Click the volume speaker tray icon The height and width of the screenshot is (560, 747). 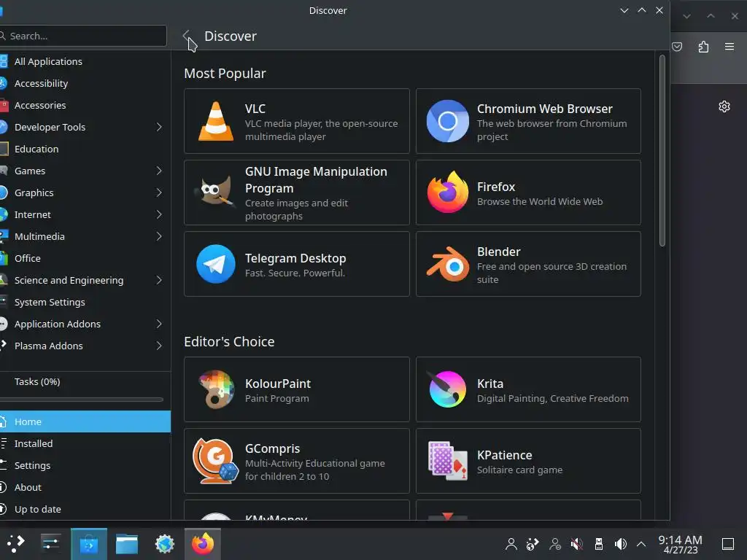tap(620, 544)
